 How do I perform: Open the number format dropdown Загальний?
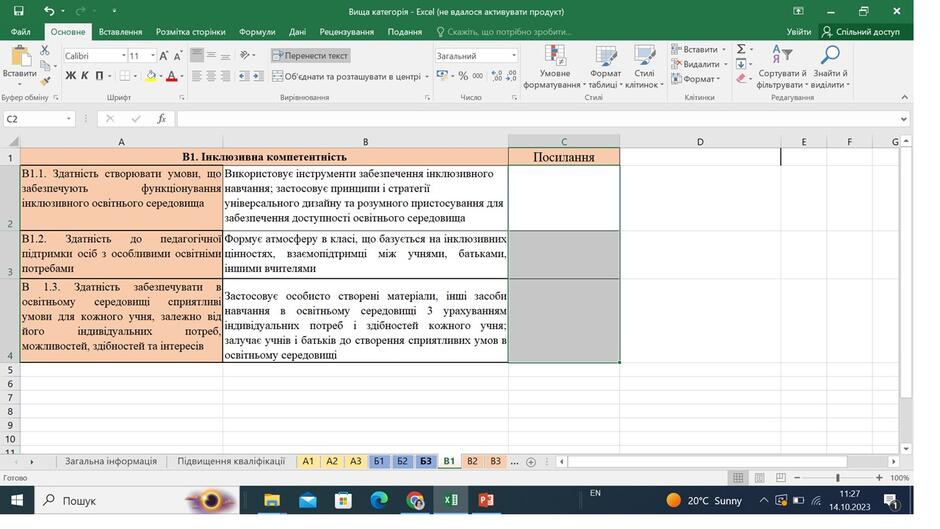coord(514,56)
